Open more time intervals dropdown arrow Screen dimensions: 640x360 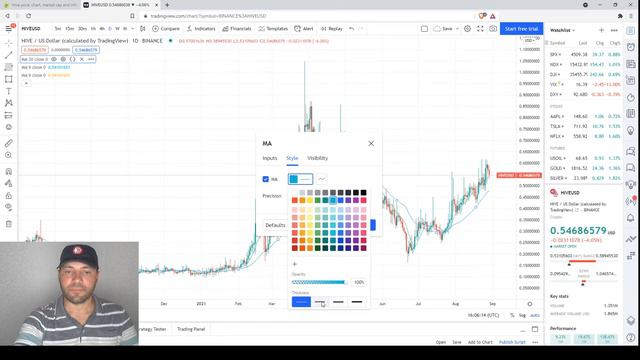tap(133, 29)
